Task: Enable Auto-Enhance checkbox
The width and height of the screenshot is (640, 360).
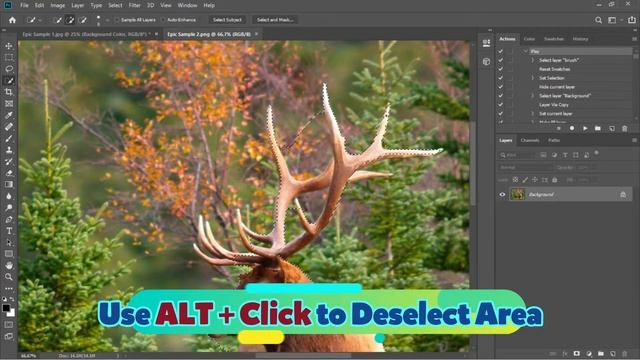Action: 163,20
